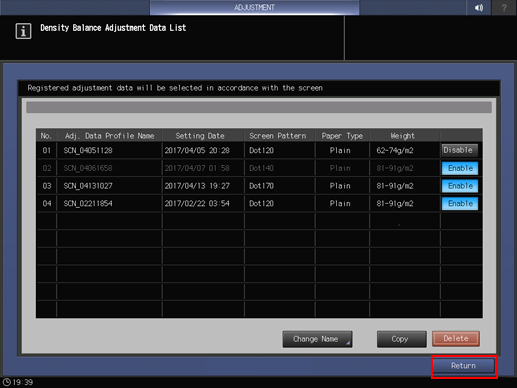Toggle Enable button for SCN_04131027

460,186
